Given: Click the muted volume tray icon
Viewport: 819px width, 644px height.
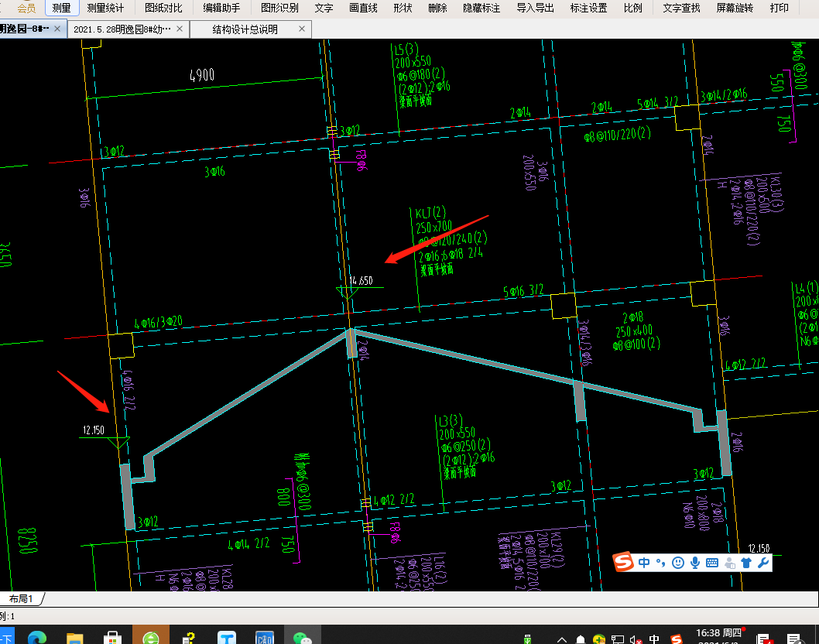Looking at the screenshot, I should coord(635,639).
